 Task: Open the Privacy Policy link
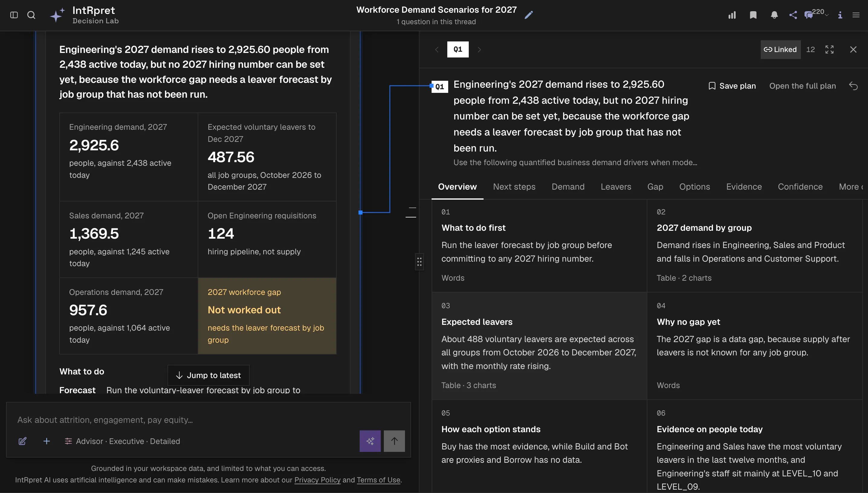(x=317, y=480)
